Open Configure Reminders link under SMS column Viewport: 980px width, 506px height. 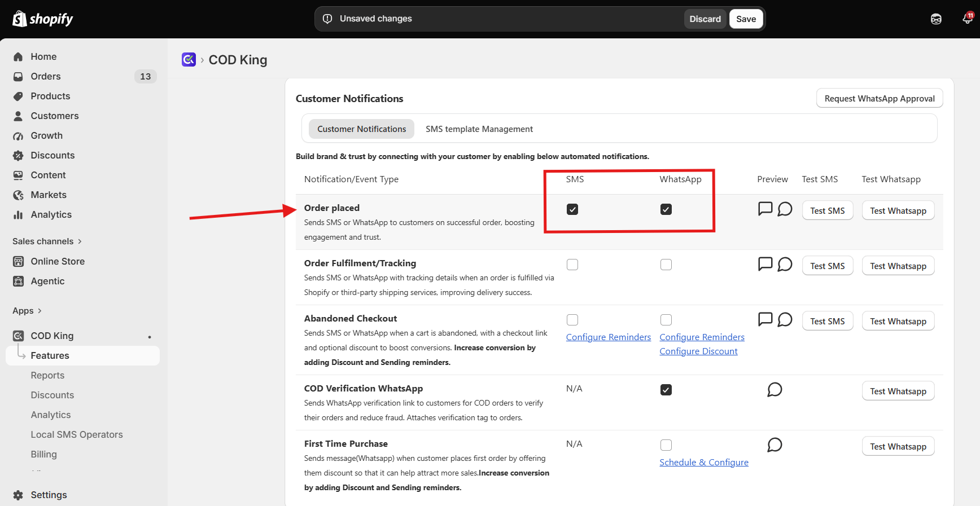[x=609, y=337]
